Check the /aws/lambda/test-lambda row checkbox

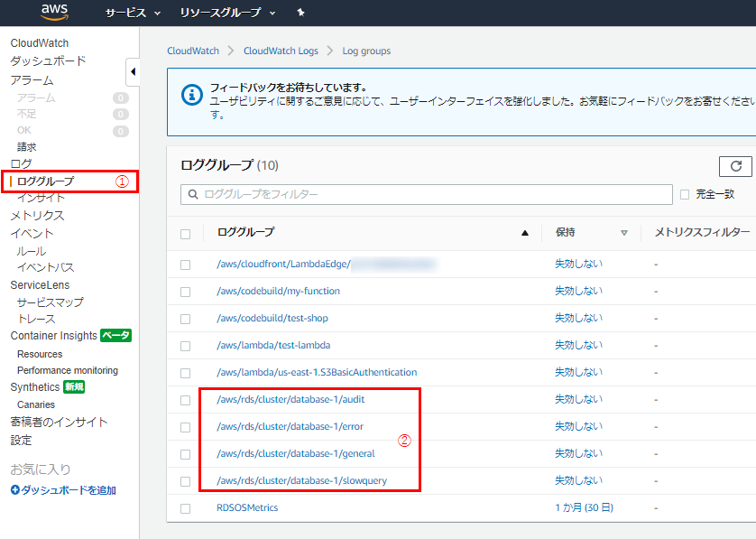[x=185, y=346]
